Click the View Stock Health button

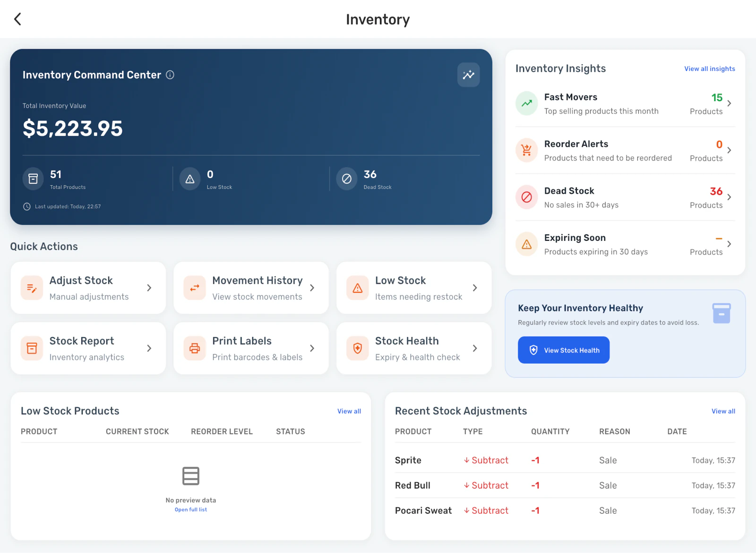click(564, 350)
